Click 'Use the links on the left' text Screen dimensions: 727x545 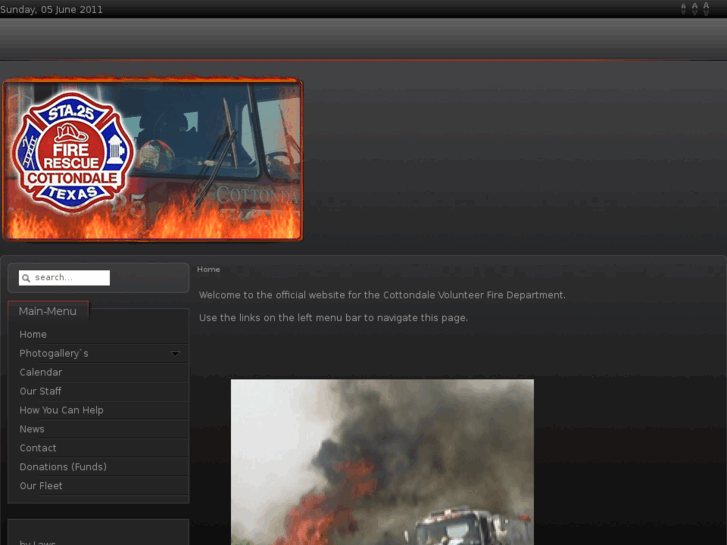click(333, 318)
